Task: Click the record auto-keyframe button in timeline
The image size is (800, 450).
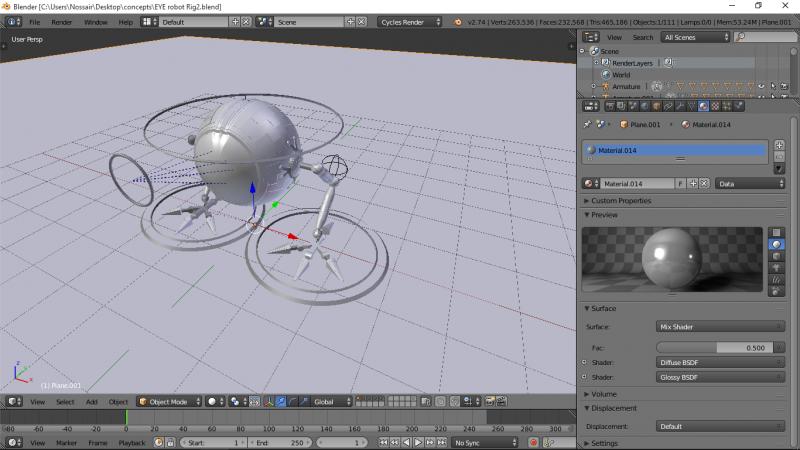Action: 533,442
